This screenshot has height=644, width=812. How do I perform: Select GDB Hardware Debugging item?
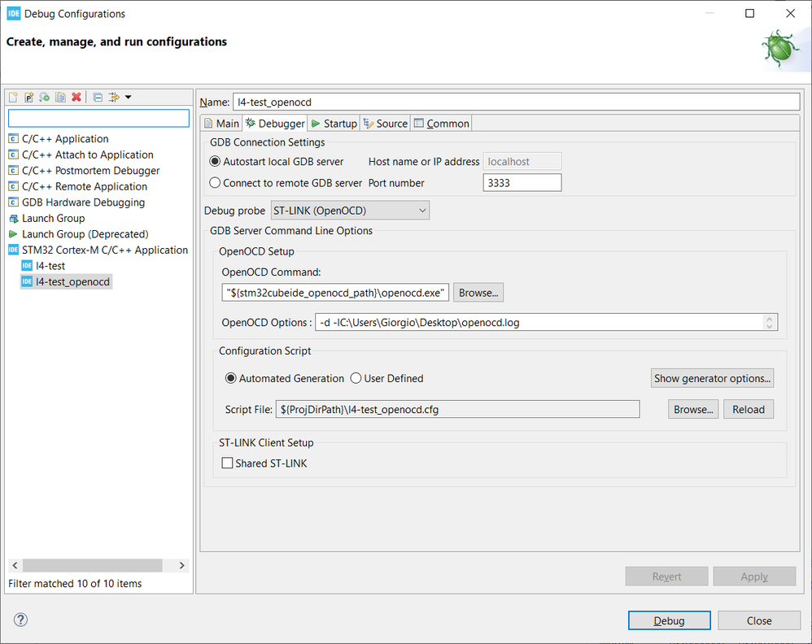click(x=77, y=202)
